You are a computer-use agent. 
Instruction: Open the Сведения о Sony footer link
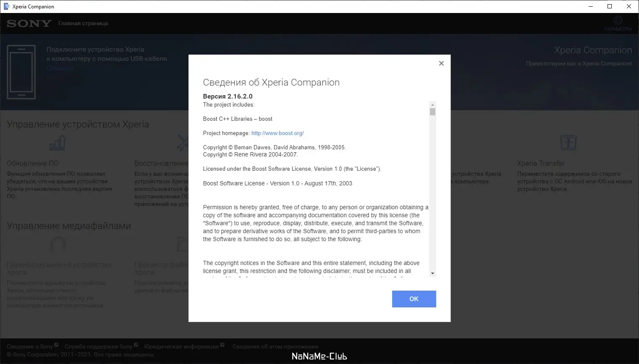coord(30,347)
